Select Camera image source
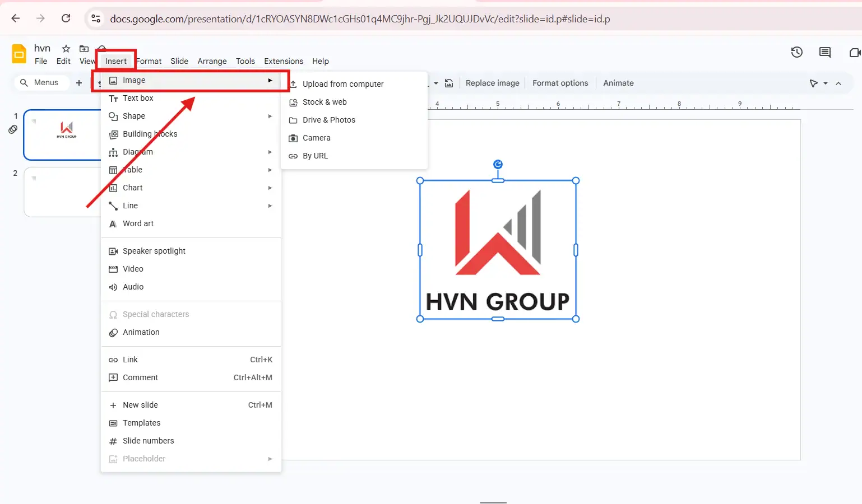This screenshot has height=504, width=862. point(354,138)
